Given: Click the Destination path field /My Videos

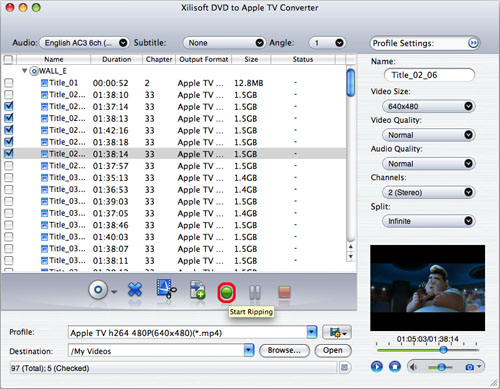Looking at the screenshot, I should coord(156,350).
